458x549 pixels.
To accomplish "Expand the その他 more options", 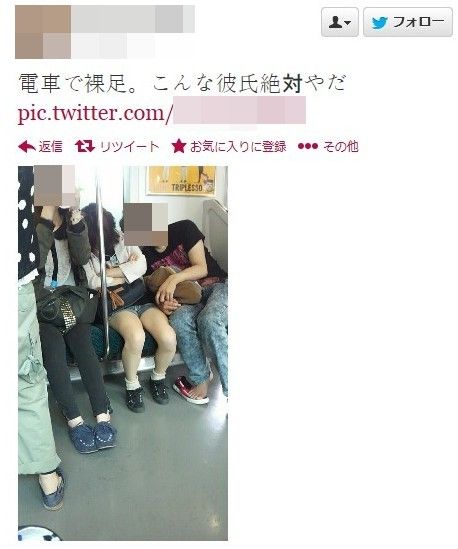I will pyautogui.click(x=341, y=146).
